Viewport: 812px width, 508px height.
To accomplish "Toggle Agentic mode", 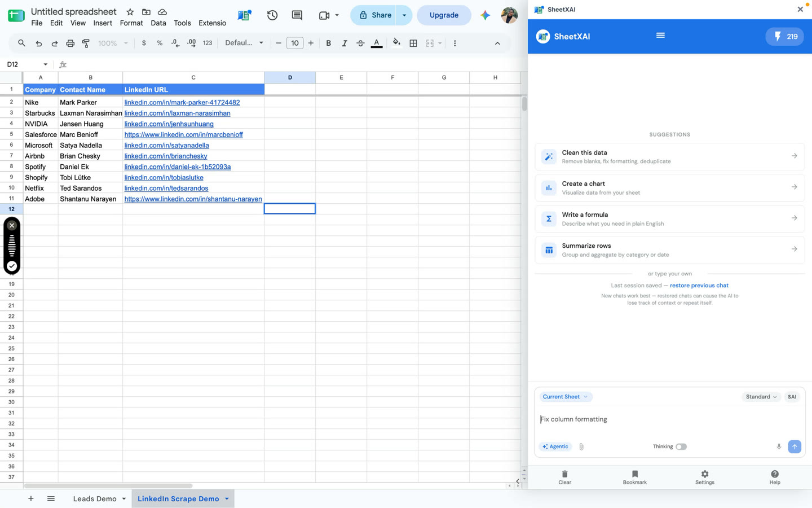I will pyautogui.click(x=555, y=446).
